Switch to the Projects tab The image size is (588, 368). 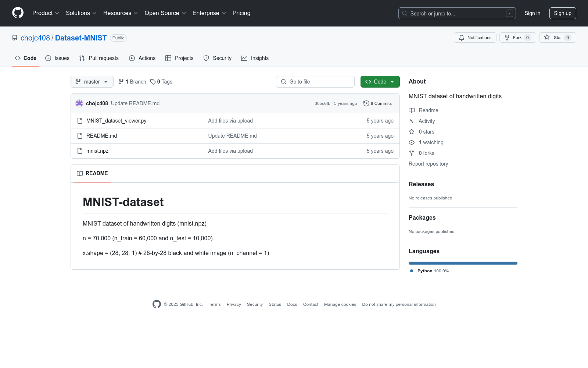pos(179,58)
